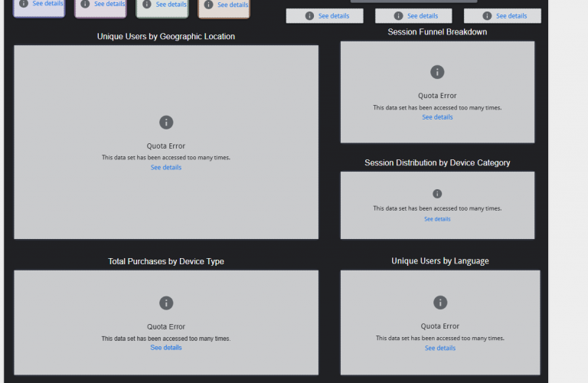Click info icon in Device Category chart
Screen dimensions: 588x383
pos(437,194)
